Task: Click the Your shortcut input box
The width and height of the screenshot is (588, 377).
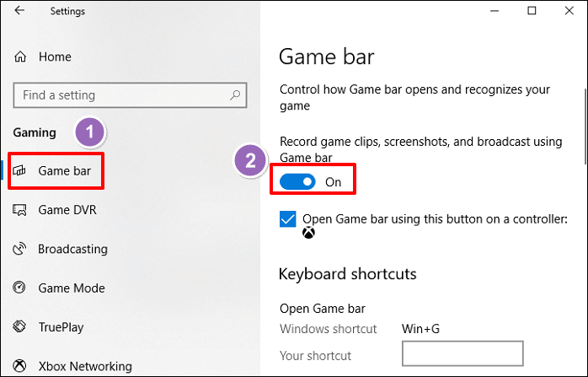Action: click(462, 353)
